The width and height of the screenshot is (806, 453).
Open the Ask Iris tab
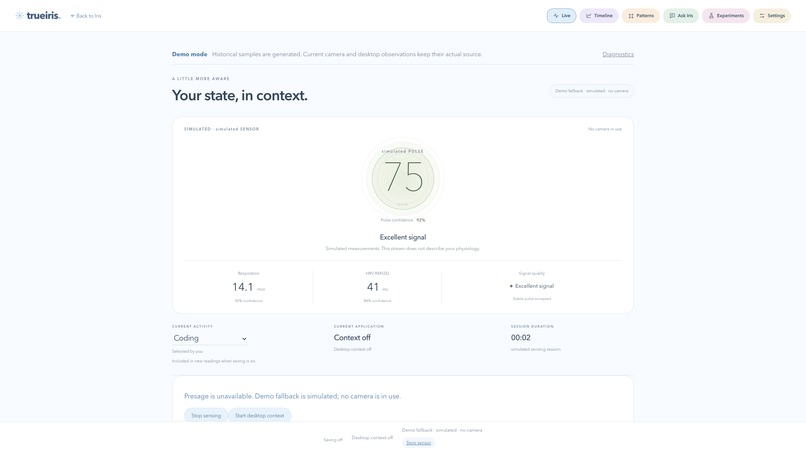pyautogui.click(x=681, y=16)
